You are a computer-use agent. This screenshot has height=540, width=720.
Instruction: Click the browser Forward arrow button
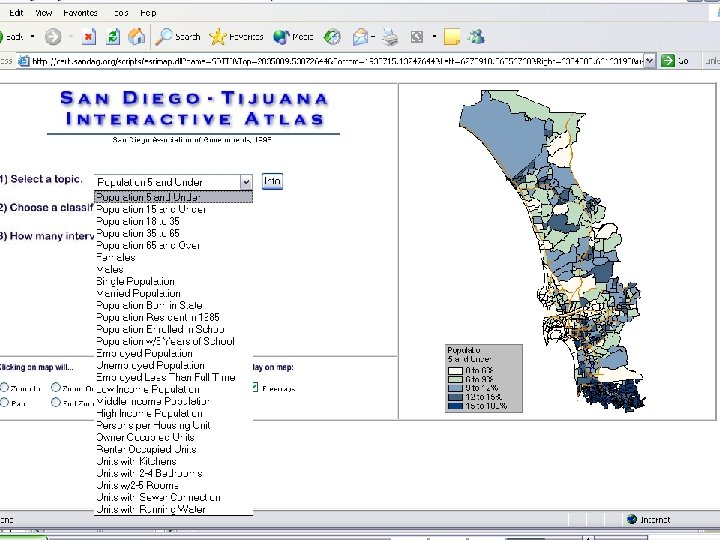click(53, 36)
